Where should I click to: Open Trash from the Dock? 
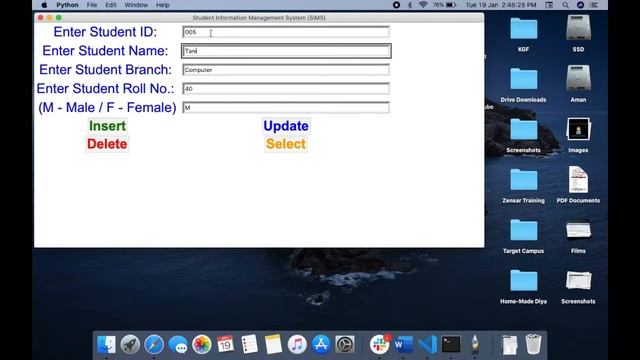[533, 344]
